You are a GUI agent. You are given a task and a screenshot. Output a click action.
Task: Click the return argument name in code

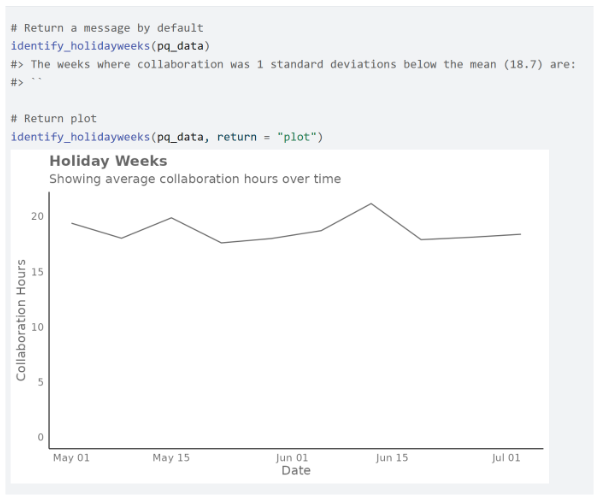pos(236,137)
